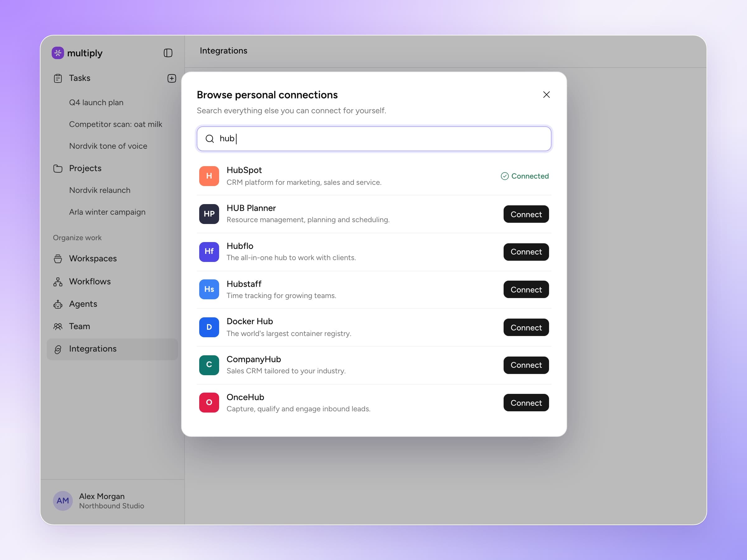Collapse the sidebar with the panel icon
Image resolution: width=747 pixels, height=560 pixels.
[168, 53]
